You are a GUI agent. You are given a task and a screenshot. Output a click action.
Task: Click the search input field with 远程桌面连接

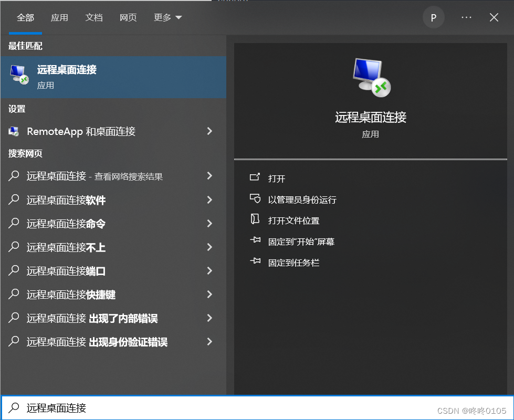coord(257,407)
